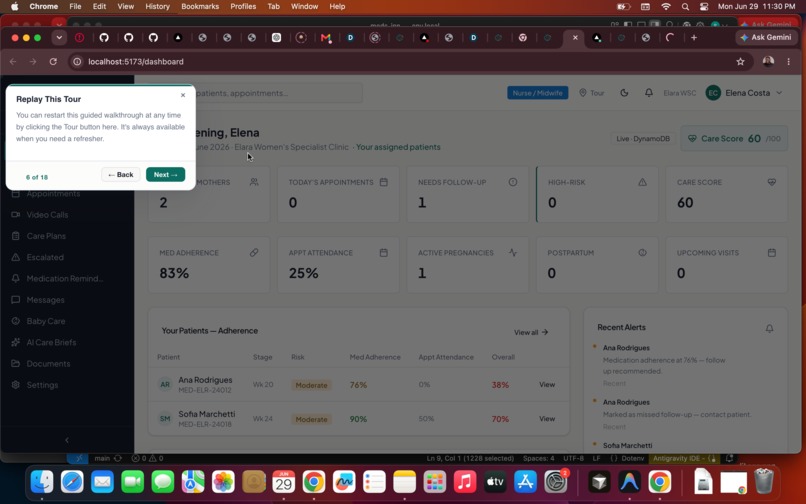Bookmark this page with star icon
The height and width of the screenshot is (504, 806).
[x=740, y=62]
